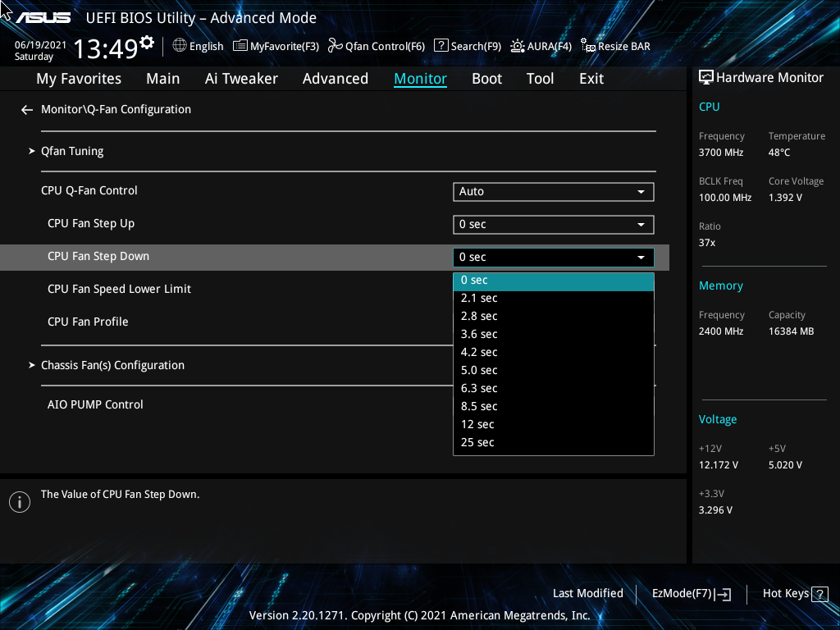Expand Chassis Fan(s) Configuration
This screenshot has height=630, width=840.
point(112,365)
